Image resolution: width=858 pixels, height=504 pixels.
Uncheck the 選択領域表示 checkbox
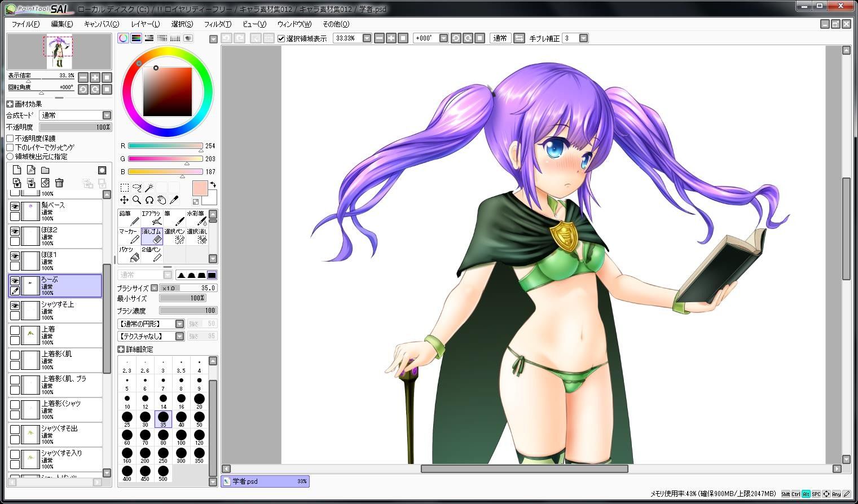pyautogui.click(x=281, y=38)
